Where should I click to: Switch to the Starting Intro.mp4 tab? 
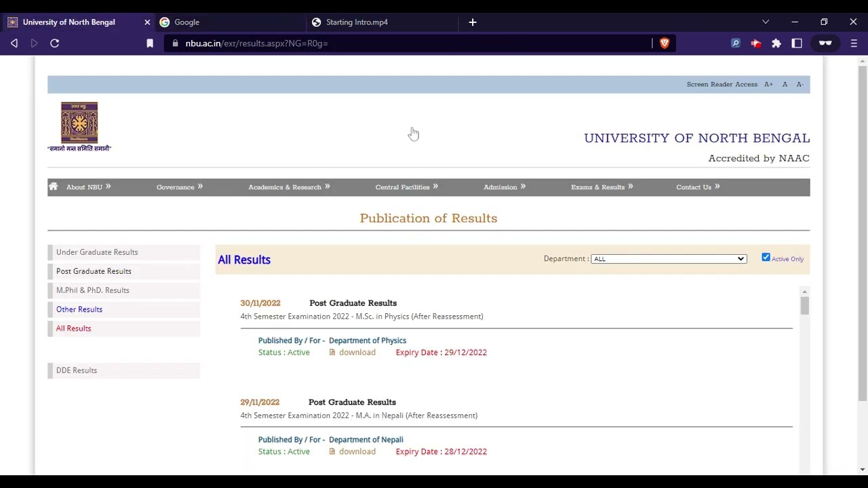(383, 22)
